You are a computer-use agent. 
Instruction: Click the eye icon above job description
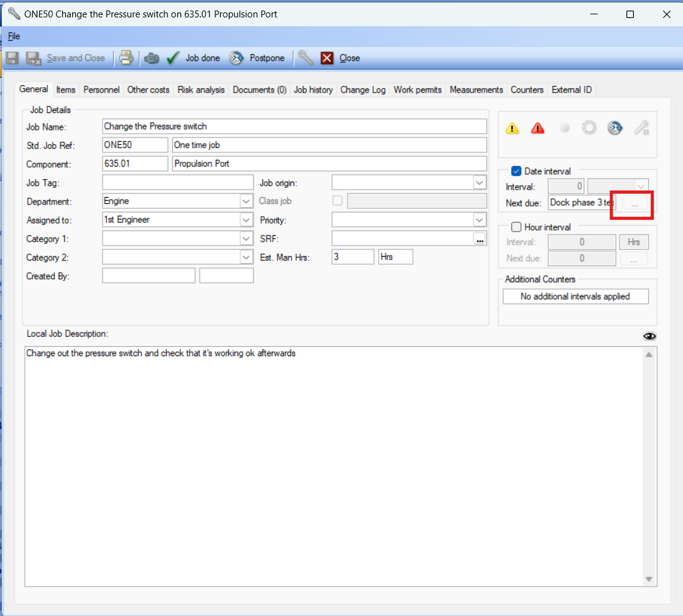pos(650,336)
